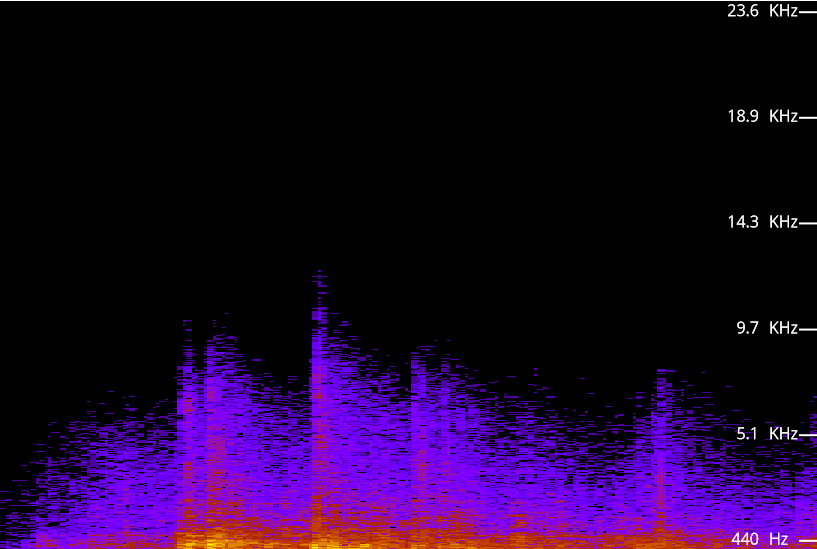Select the 9.7 KHz axis label
Image resolution: width=817 pixels, height=549 pixels.
coord(767,328)
